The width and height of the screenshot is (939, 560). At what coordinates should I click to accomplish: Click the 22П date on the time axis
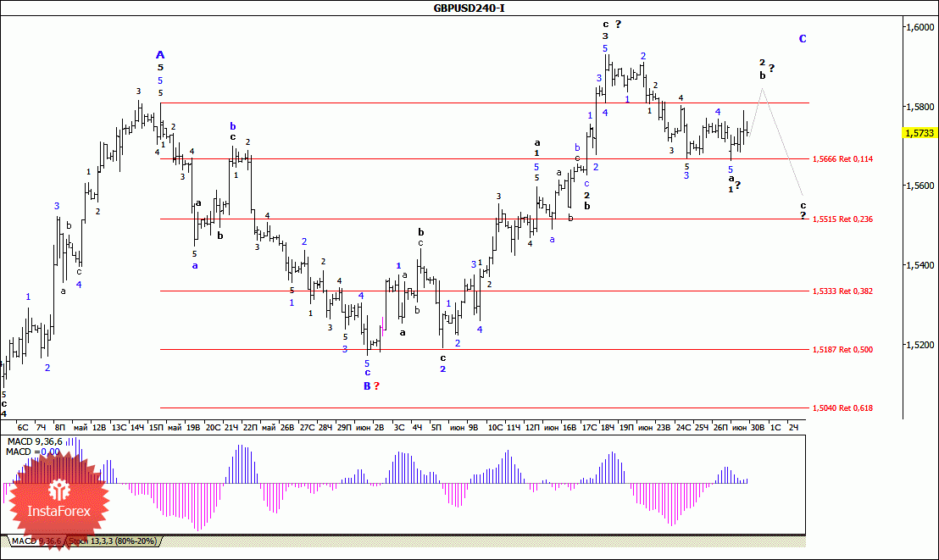pos(250,427)
